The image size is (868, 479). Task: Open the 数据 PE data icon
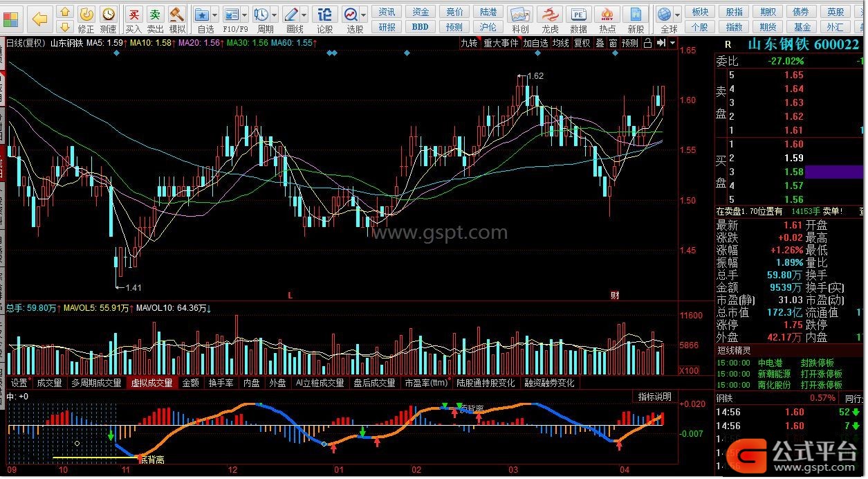pos(578,19)
